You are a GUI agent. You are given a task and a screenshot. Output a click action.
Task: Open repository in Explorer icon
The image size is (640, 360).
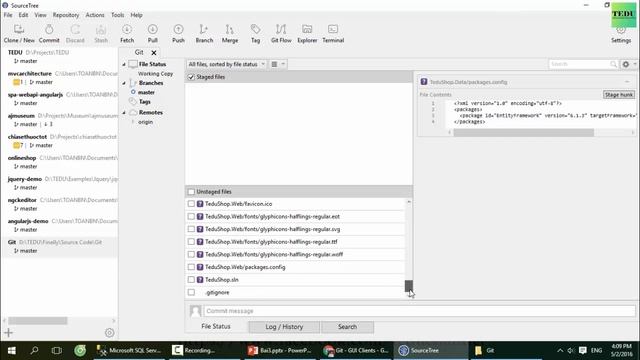pyautogui.click(x=307, y=33)
